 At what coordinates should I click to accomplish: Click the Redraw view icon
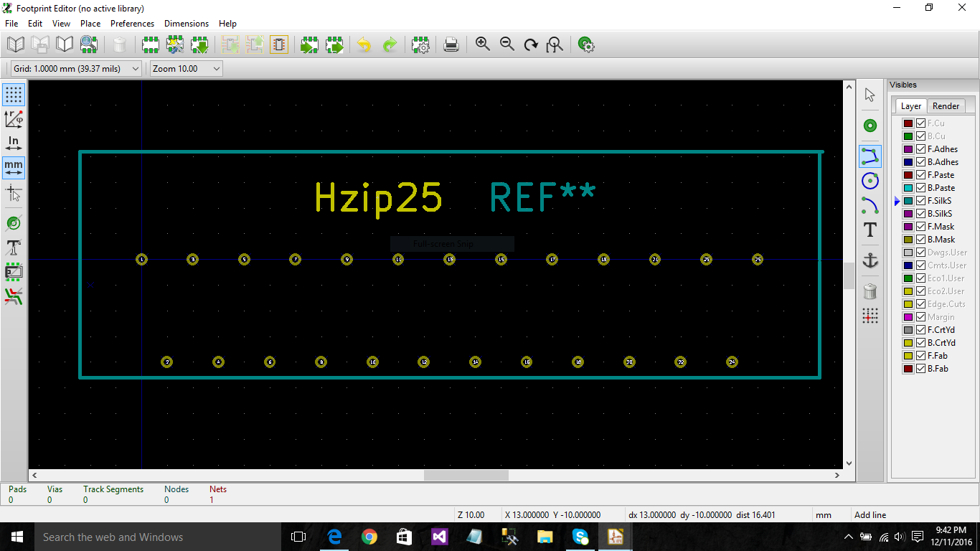pos(531,45)
